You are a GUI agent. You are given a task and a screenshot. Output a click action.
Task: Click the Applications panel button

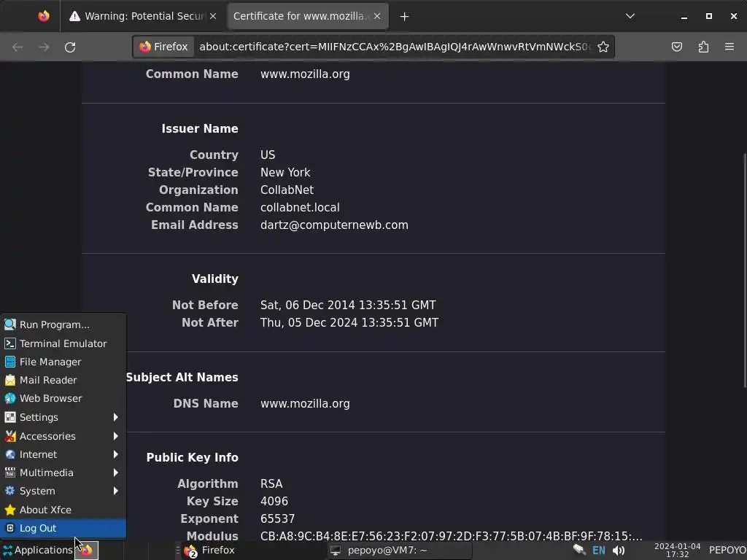37,550
